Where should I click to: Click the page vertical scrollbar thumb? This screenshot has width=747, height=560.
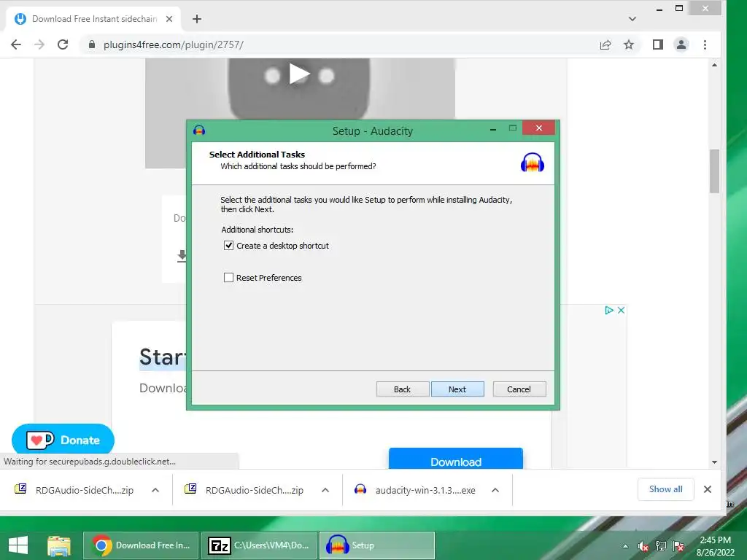point(714,171)
